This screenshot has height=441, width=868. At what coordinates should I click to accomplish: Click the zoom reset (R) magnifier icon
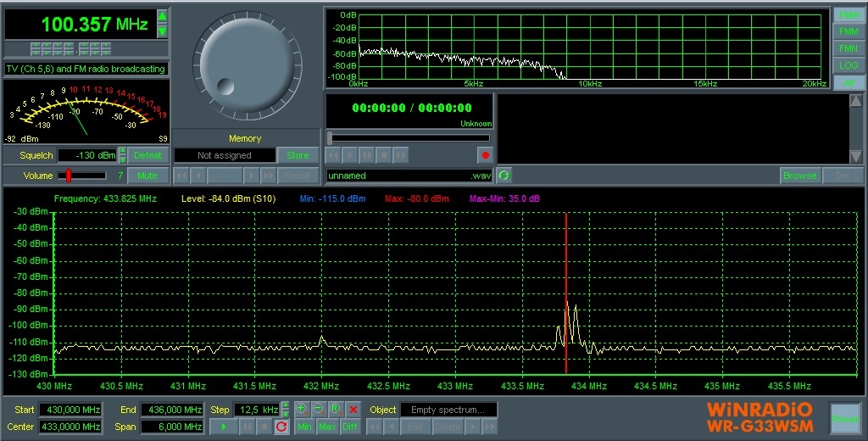[336, 410]
